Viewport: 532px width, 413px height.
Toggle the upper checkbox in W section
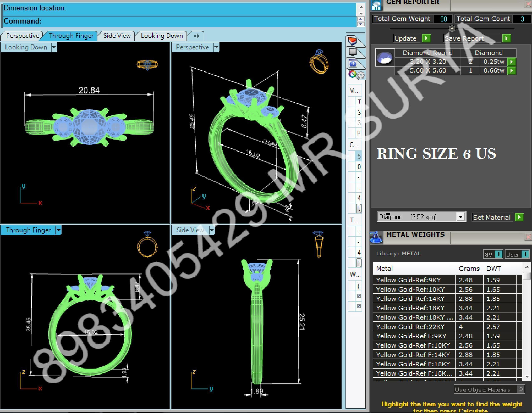[359, 296]
